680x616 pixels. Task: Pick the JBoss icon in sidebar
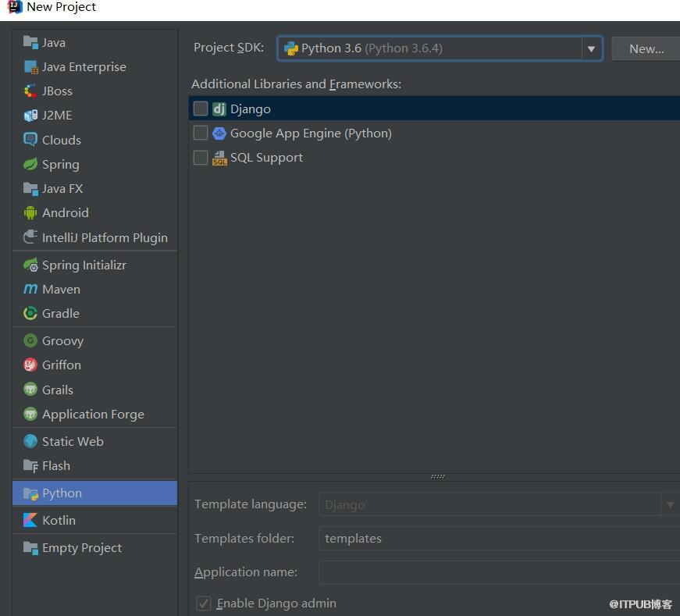click(x=30, y=91)
